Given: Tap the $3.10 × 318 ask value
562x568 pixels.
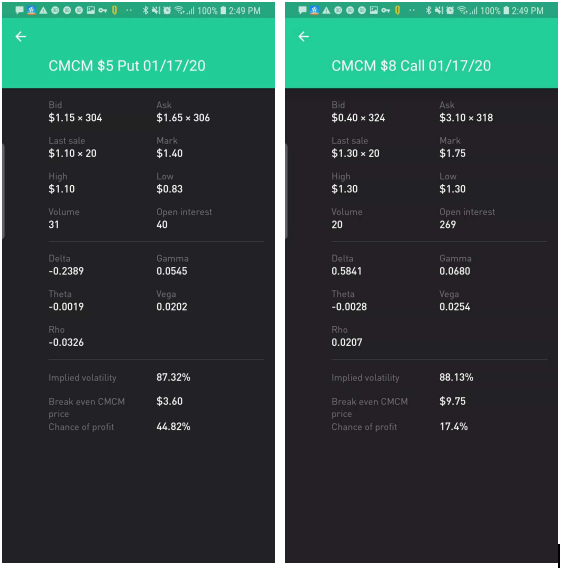Looking at the screenshot, I should point(466,118).
